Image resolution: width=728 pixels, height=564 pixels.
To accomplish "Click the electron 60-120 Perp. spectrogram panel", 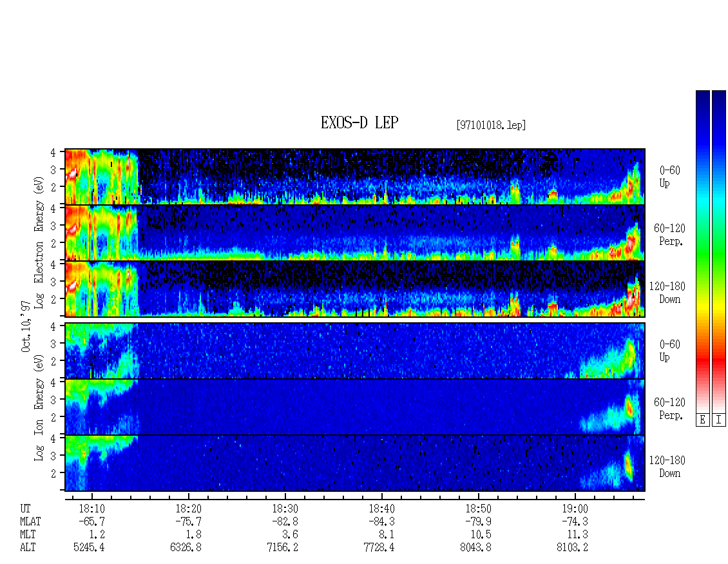I will [x=355, y=233].
